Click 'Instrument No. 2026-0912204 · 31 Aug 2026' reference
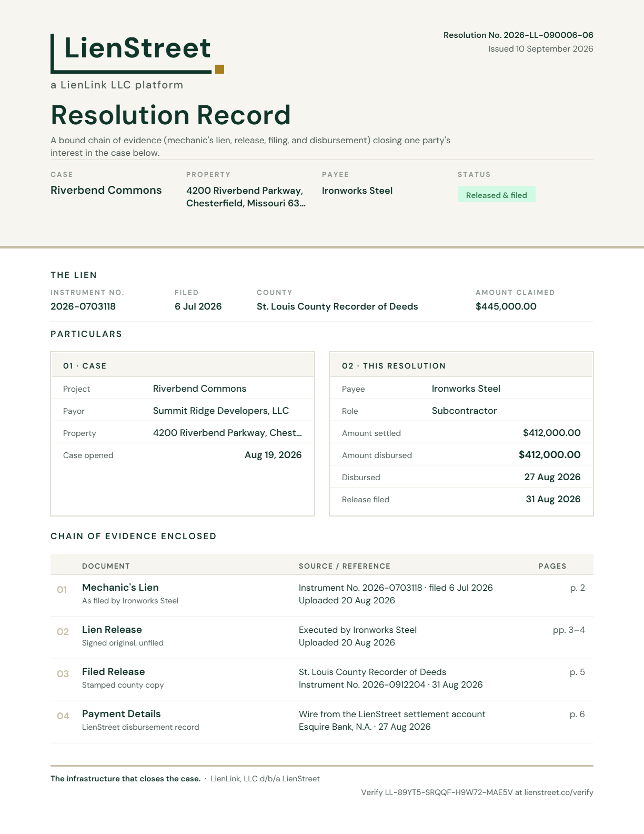 coord(391,684)
